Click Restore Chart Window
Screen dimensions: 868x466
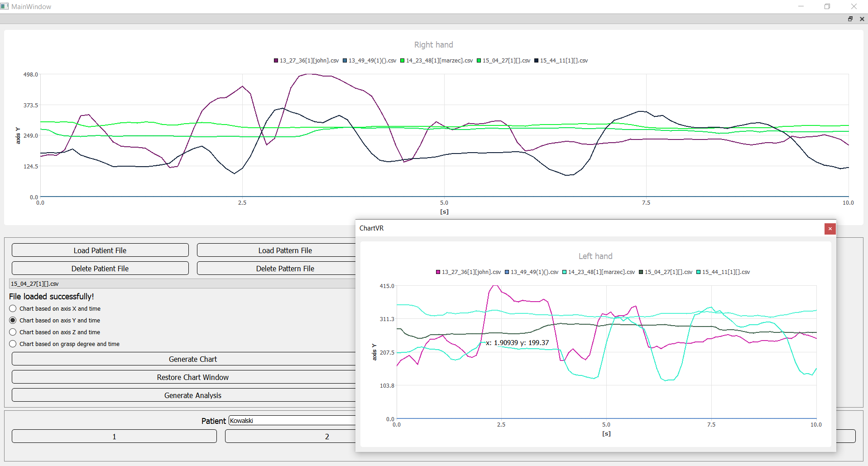(184, 377)
